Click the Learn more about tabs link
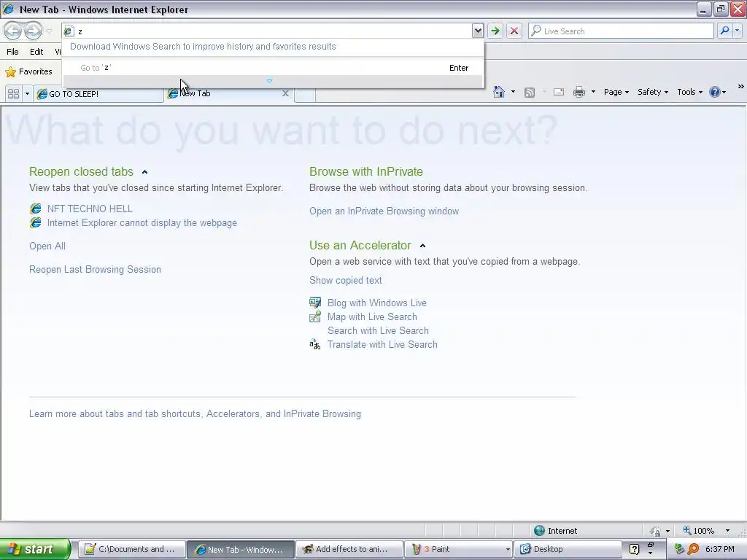 pyautogui.click(x=195, y=414)
